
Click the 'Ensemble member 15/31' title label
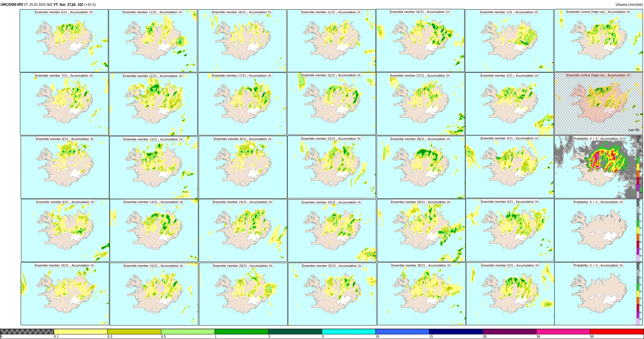(x=153, y=266)
